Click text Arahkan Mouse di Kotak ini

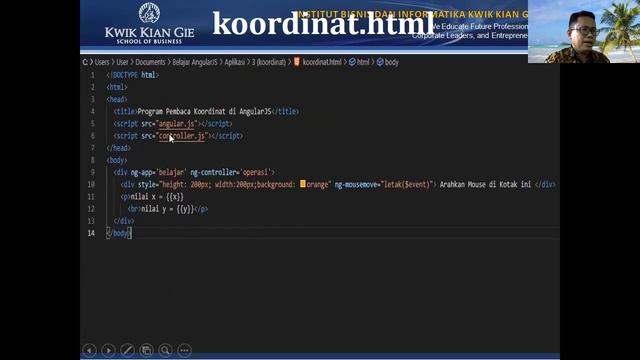pos(485,184)
